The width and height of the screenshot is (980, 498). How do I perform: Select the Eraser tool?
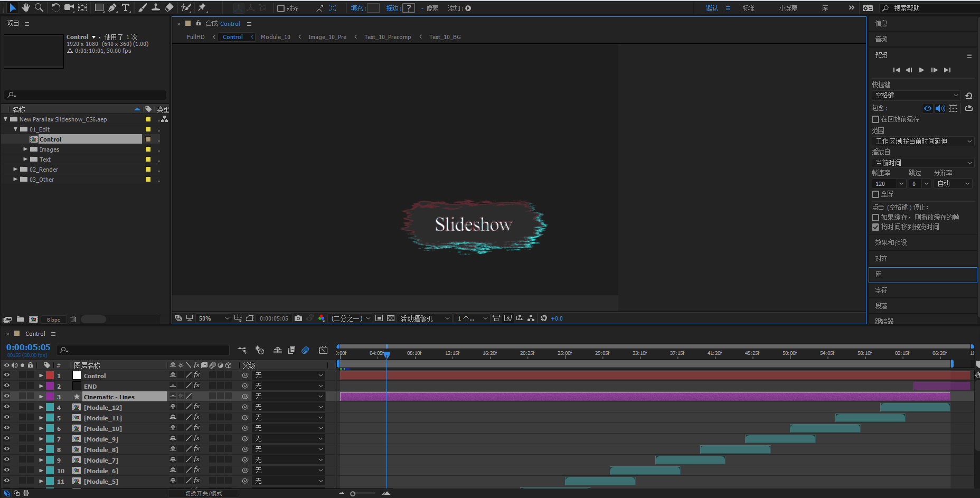169,7
